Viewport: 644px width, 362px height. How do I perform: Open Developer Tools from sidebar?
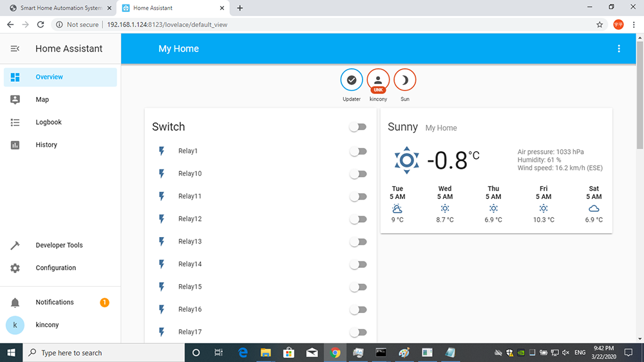point(59,245)
